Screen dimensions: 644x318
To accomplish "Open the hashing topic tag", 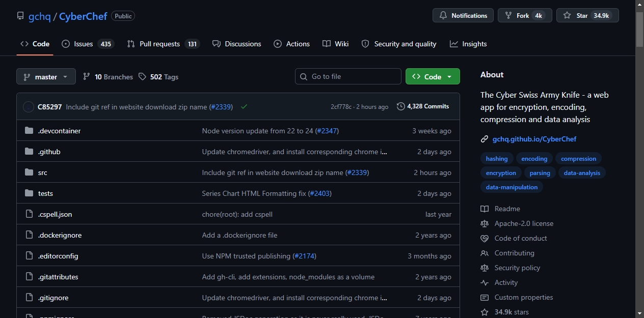I will tap(497, 159).
